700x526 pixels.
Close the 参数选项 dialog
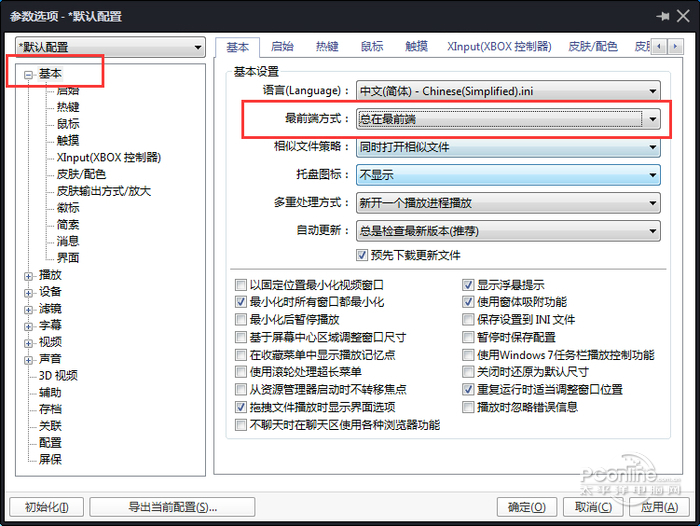(x=683, y=17)
